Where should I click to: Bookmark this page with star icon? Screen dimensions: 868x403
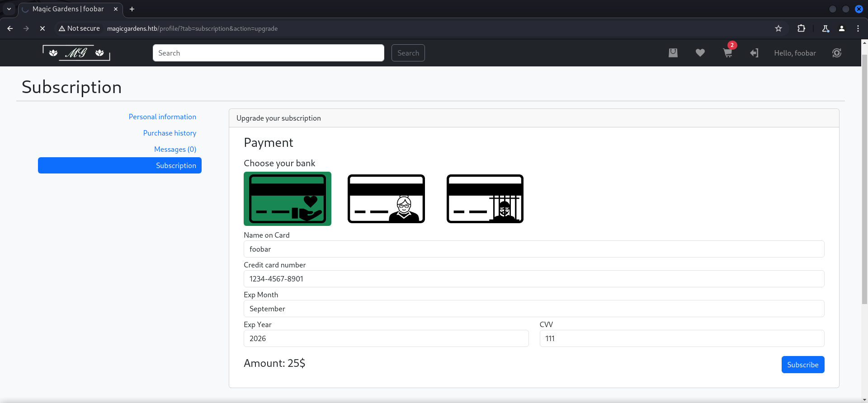(778, 28)
